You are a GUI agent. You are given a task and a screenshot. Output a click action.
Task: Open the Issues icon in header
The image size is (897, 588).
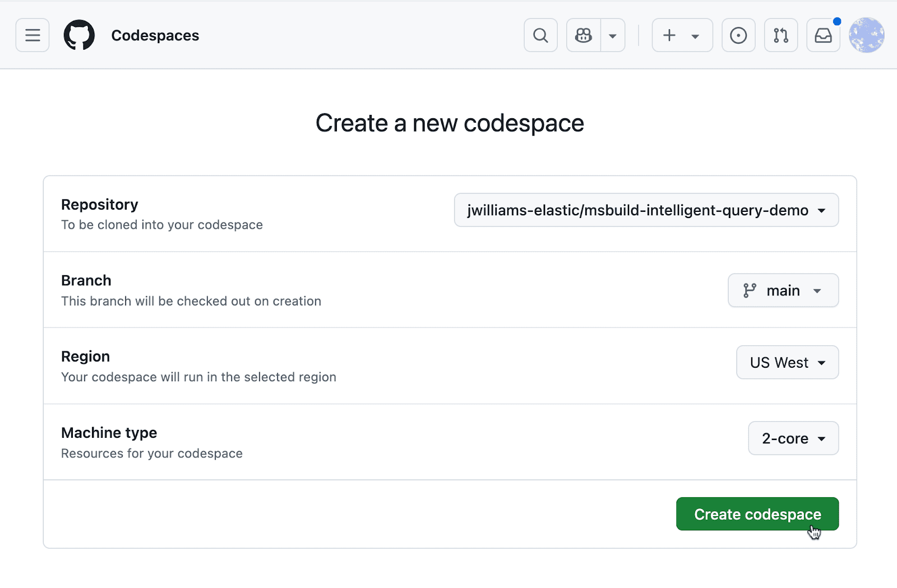(x=738, y=35)
